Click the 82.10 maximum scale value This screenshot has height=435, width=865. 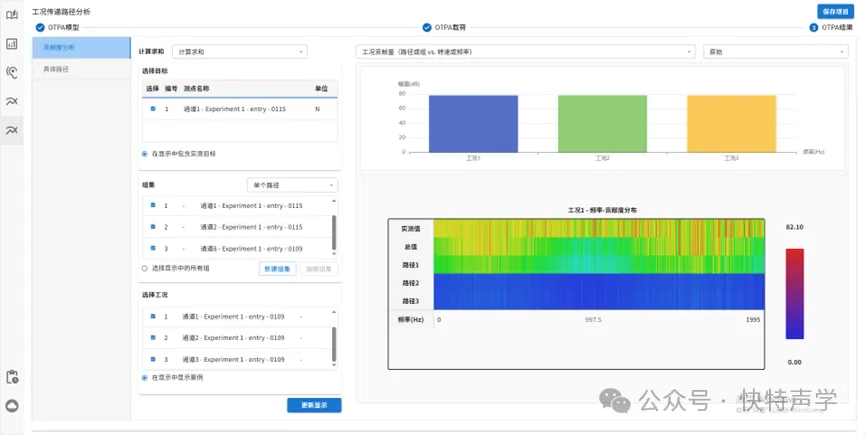click(794, 227)
